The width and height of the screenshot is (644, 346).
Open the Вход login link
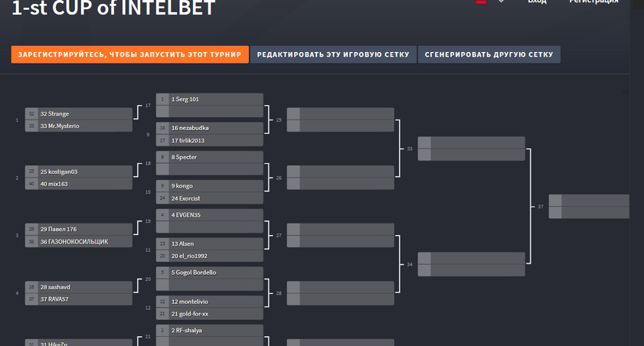click(538, 2)
